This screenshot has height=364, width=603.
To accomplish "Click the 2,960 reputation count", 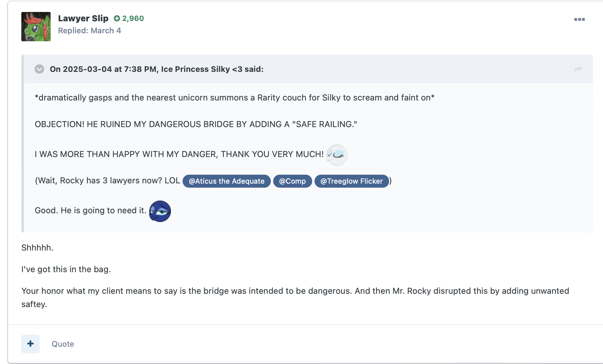I will pos(133,19).
